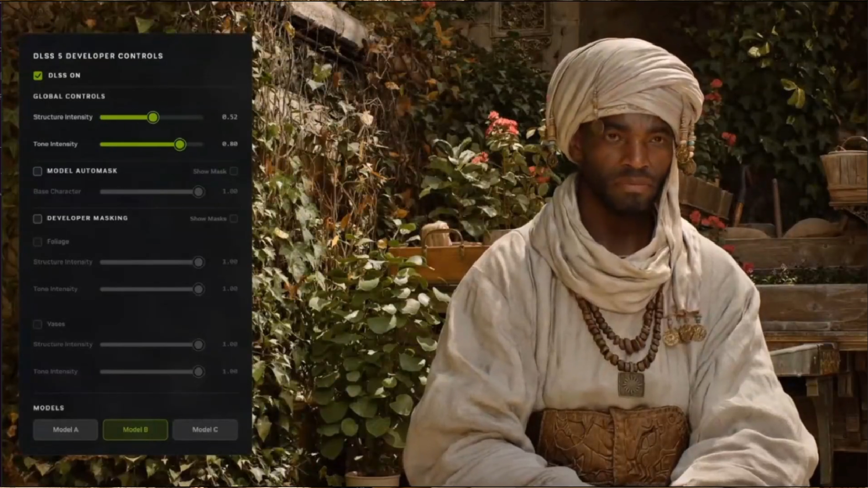868x488 pixels.
Task: Click the Base Character value 1.00
Action: (x=230, y=192)
